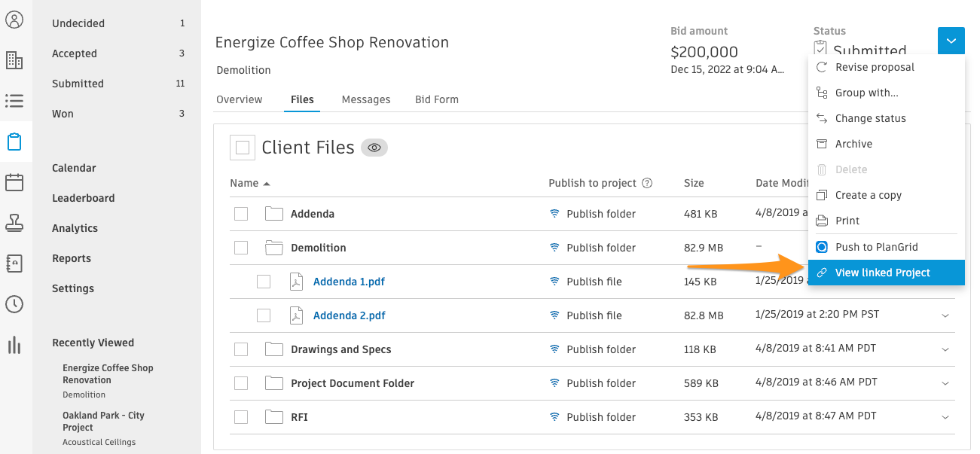
Task: Click the PDF icon for Addenda 2.pdf
Action: click(297, 315)
